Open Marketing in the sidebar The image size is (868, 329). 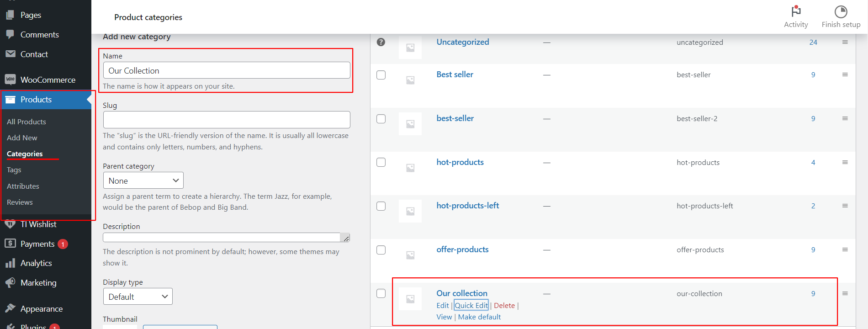[38, 283]
